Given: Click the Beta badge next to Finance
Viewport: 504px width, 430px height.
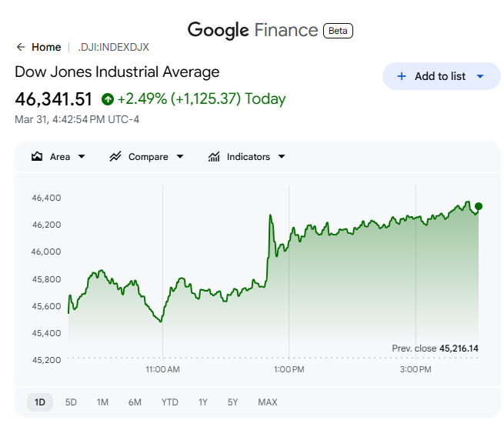Looking at the screenshot, I should click(338, 31).
